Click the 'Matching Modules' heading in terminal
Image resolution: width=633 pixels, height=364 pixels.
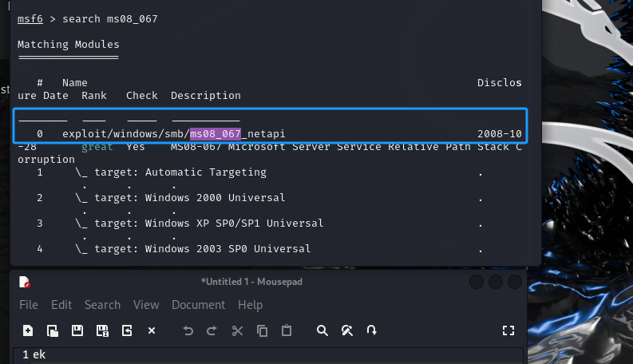(68, 45)
